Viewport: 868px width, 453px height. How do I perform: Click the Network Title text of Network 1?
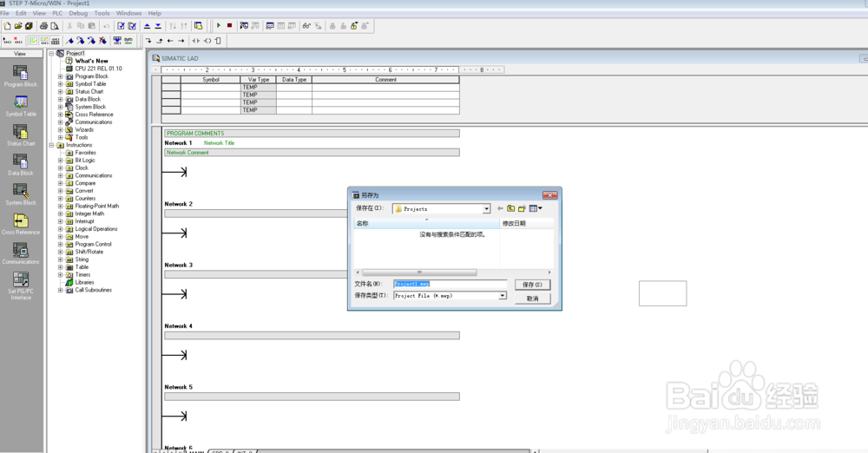[220, 143]
